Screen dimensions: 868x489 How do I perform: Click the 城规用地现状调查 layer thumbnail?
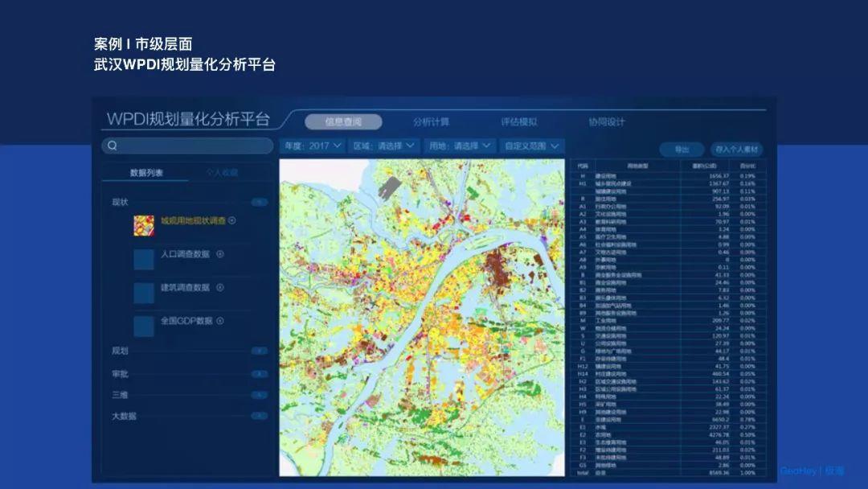point(144,226)
